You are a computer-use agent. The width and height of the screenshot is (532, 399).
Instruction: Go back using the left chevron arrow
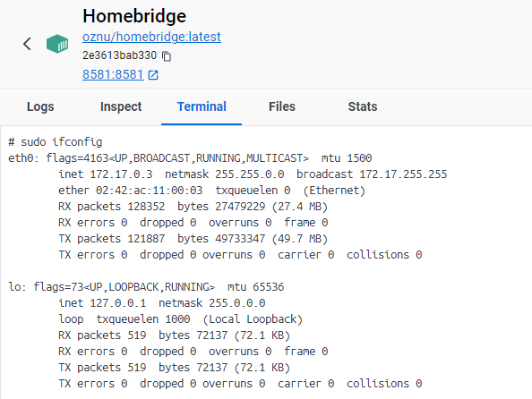[x=27, y=44]
